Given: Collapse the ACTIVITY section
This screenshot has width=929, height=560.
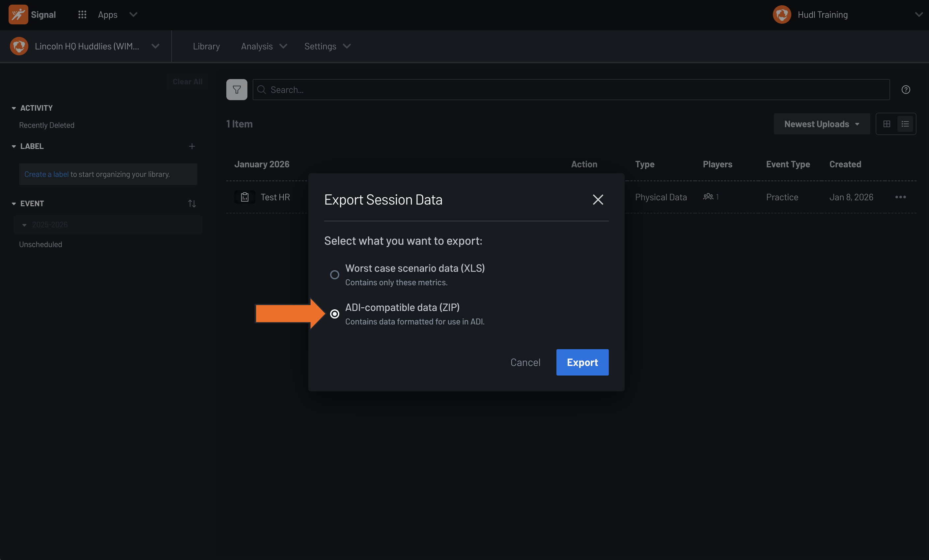Looking at the screenshot, I should click(14, 108).
